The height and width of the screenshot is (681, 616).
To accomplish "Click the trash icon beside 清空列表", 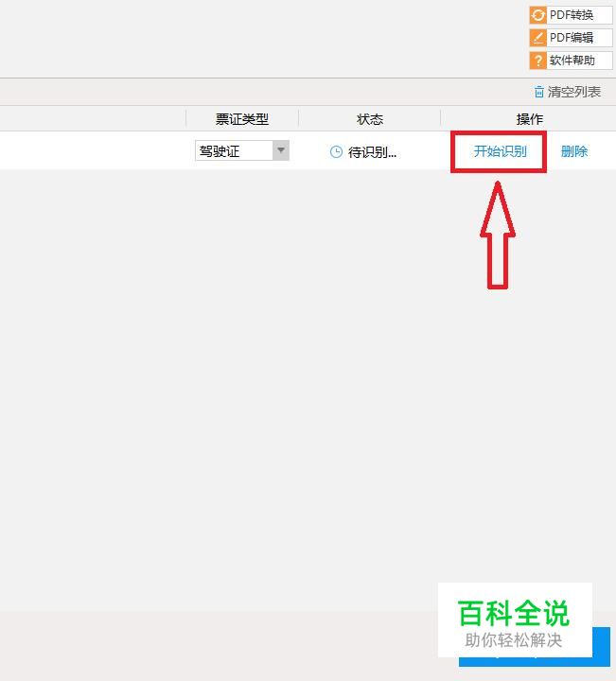I will point(539,92).
